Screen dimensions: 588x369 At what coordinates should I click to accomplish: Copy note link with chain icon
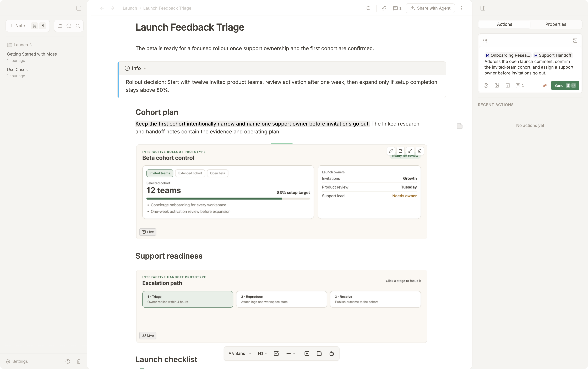384,8
